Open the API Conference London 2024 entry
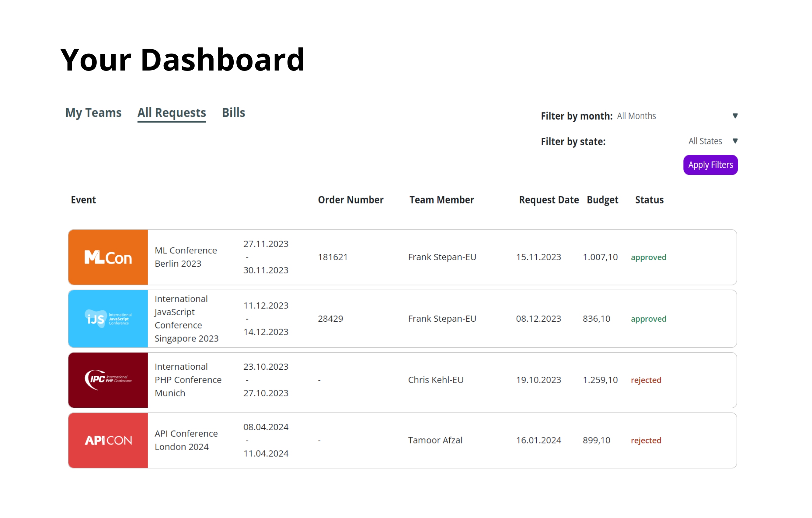The height and width of the screenshot is (518, 812). pyautogui.click(x=186, y=440)
